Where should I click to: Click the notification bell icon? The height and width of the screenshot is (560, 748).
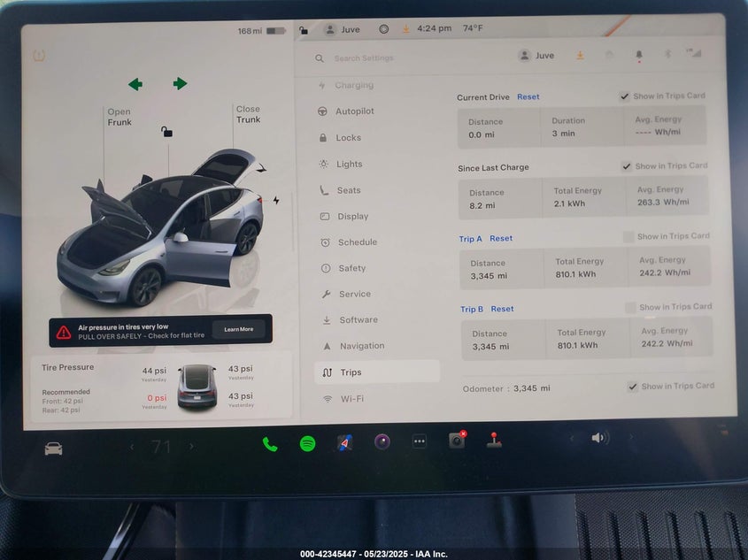(x=638, y=56)
